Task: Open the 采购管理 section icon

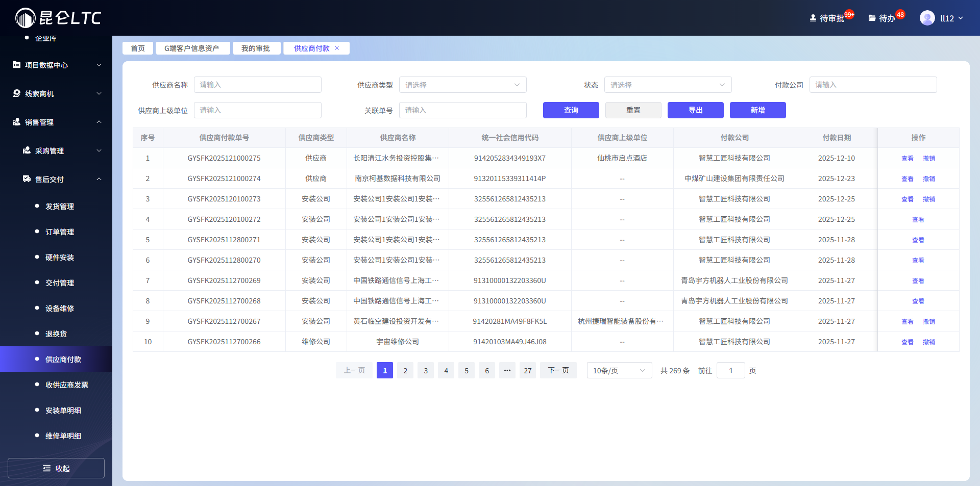Action: click(26, 150)
